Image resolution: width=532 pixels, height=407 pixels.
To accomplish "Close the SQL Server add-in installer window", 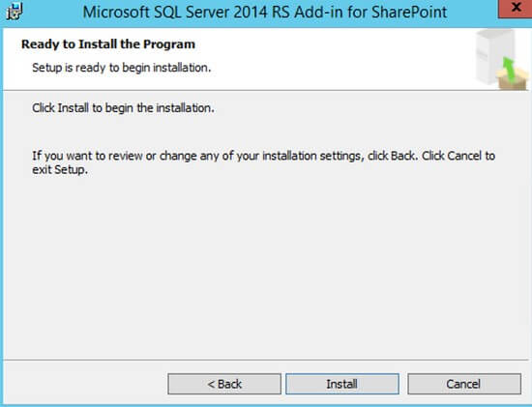I will click(x=515, y=8).
